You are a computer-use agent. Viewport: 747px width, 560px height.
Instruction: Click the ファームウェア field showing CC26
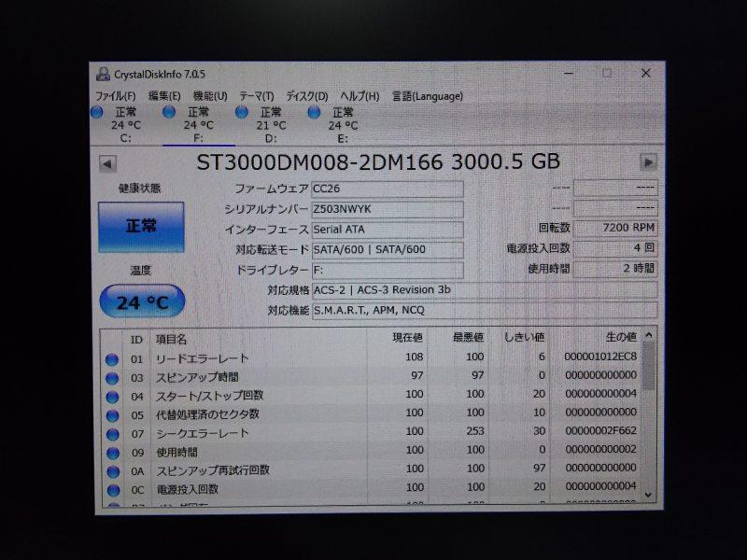coord(388,189)
